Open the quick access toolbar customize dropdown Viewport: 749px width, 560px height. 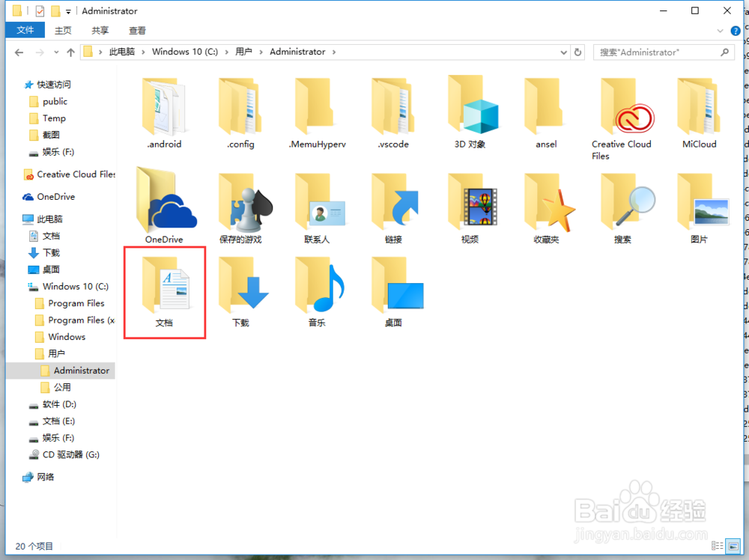coord(68,11)
